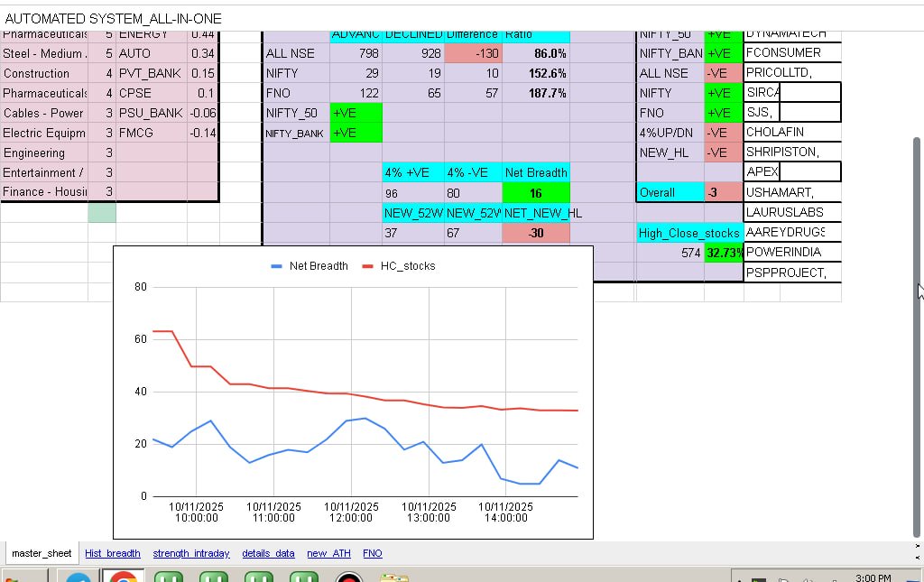Select the new 52W low value 67
The image size is (924, 582).
click(x=473, y=233)
